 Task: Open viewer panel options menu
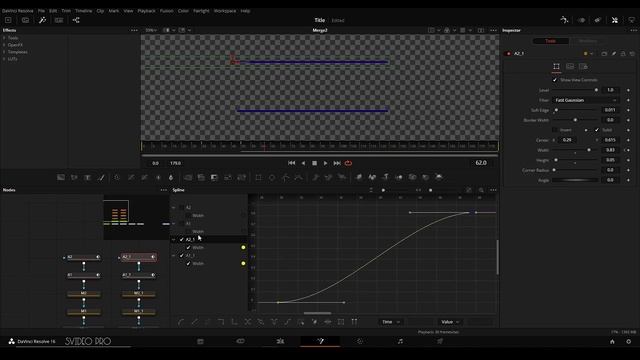tap(493, 30)
